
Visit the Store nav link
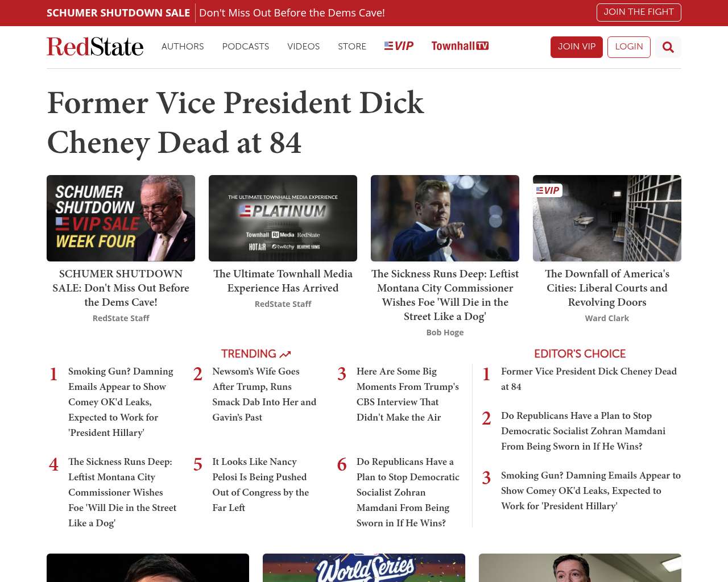pos(352,47)
